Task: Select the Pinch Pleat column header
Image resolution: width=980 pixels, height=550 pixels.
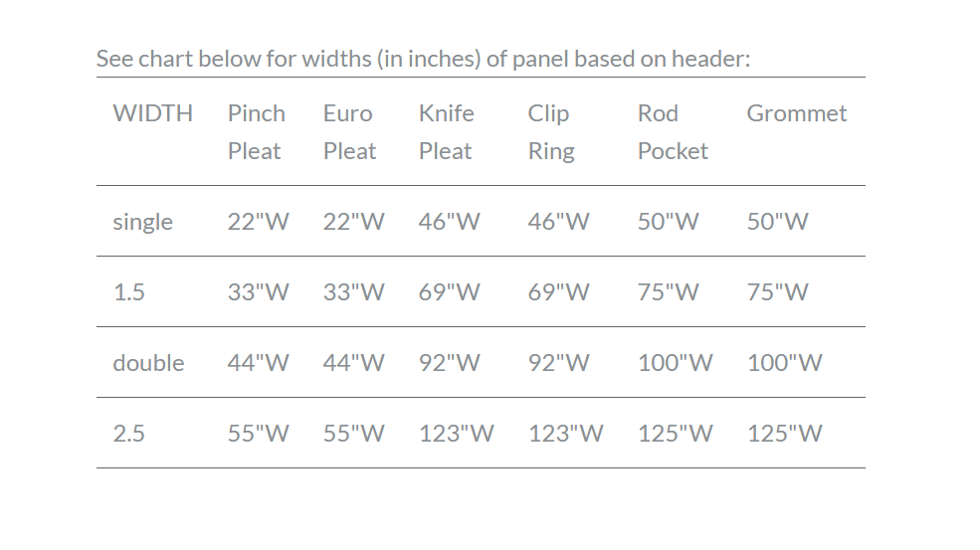Action: [256, 131]
